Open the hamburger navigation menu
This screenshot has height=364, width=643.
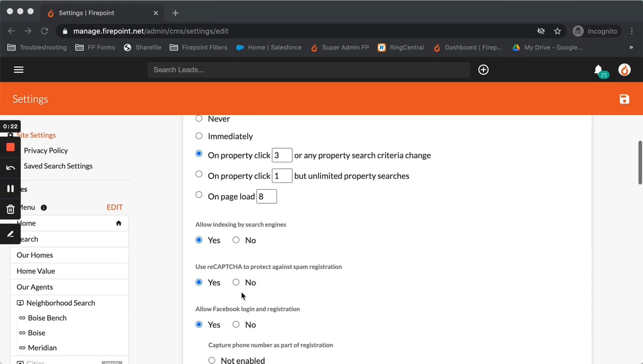click(19, 70)
